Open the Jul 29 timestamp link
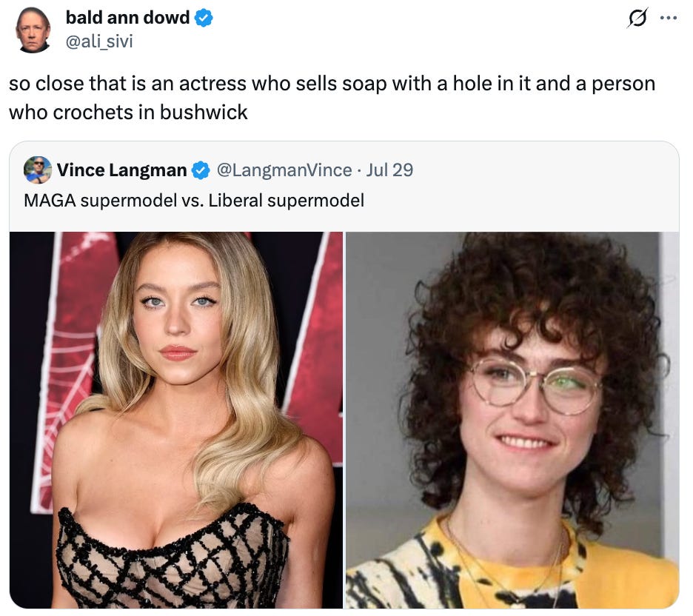The height and width of the screenshot is (616, 693). pos(389,170)
